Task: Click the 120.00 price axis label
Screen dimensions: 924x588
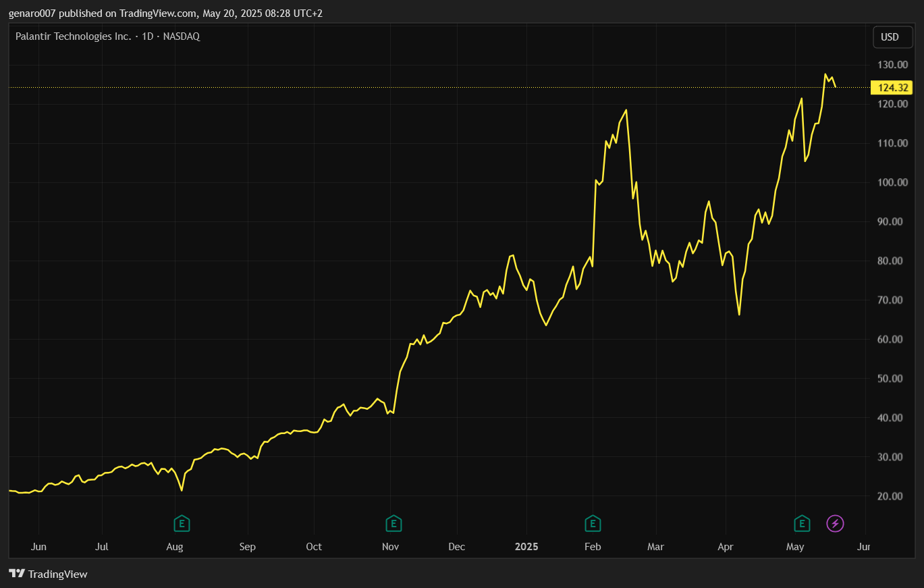Action: tap(892, 104)
